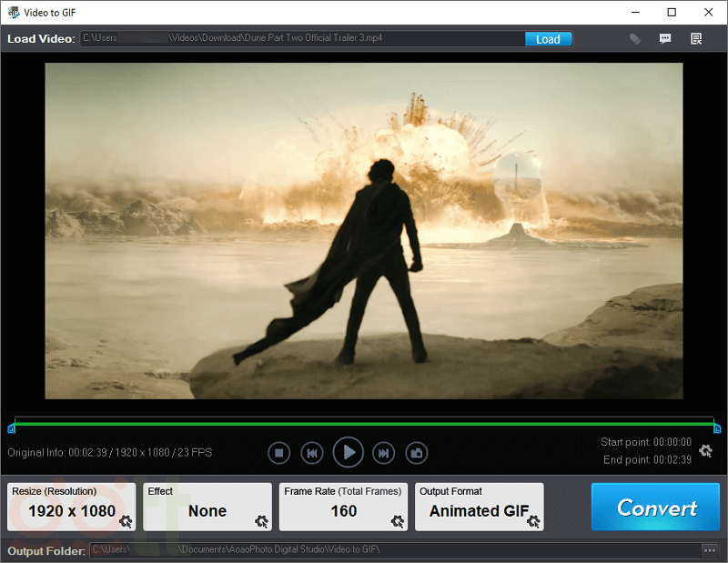This screenshot has height=563, width=728.
Task: Open the Output Format settings gear
Action: coord(533,521)
